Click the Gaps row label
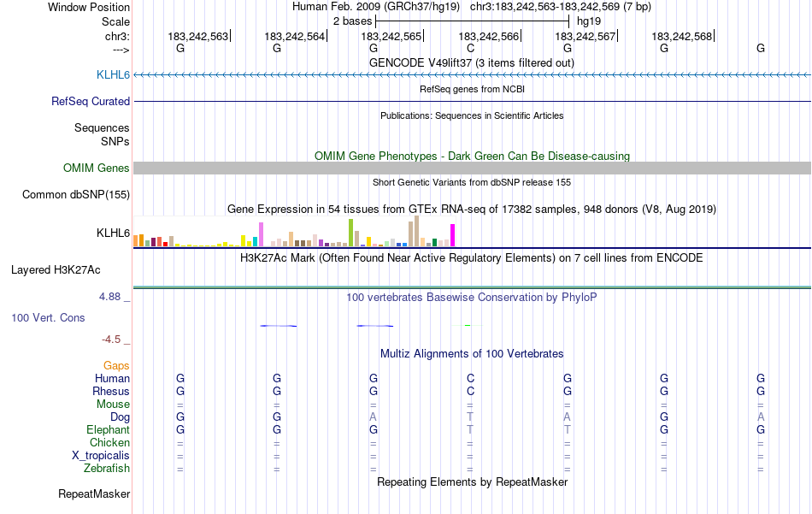Screen dimensions: 812x514 [x=116, y=366]
